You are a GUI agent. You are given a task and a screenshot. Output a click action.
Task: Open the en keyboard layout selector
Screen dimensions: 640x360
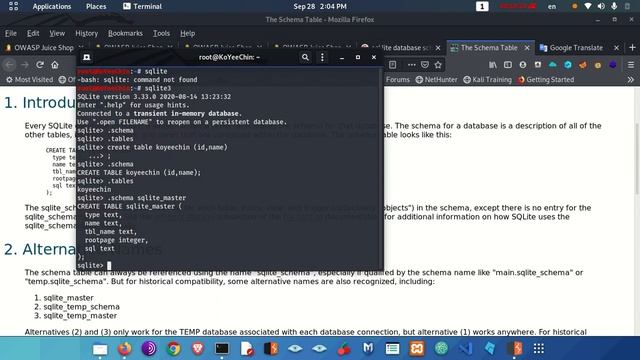click(x=552, y=7)
